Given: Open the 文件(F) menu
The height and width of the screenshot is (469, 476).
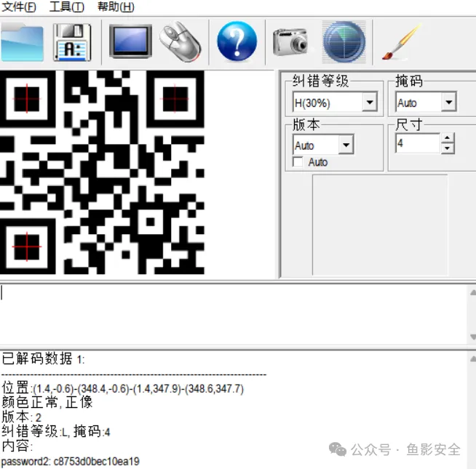Looking at the screenshot, I should click(18, 7).
